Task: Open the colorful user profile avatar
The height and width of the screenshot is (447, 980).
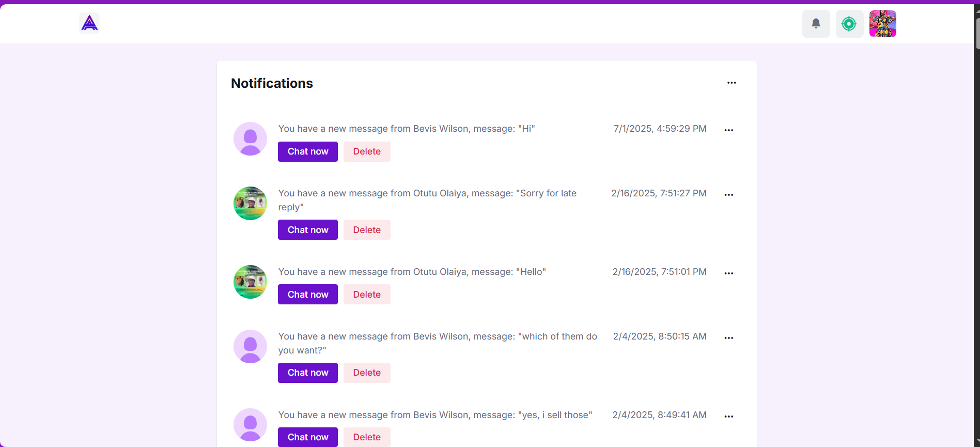Action: click(882, 24)
